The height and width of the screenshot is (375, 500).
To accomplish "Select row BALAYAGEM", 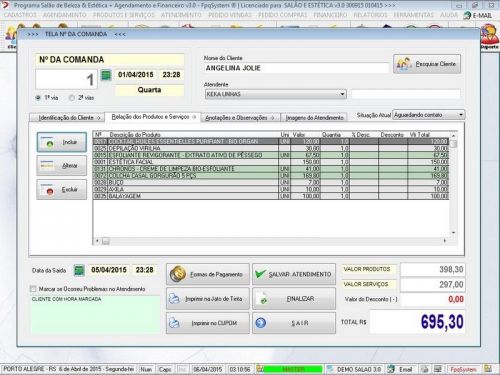I will click(271, 196).
